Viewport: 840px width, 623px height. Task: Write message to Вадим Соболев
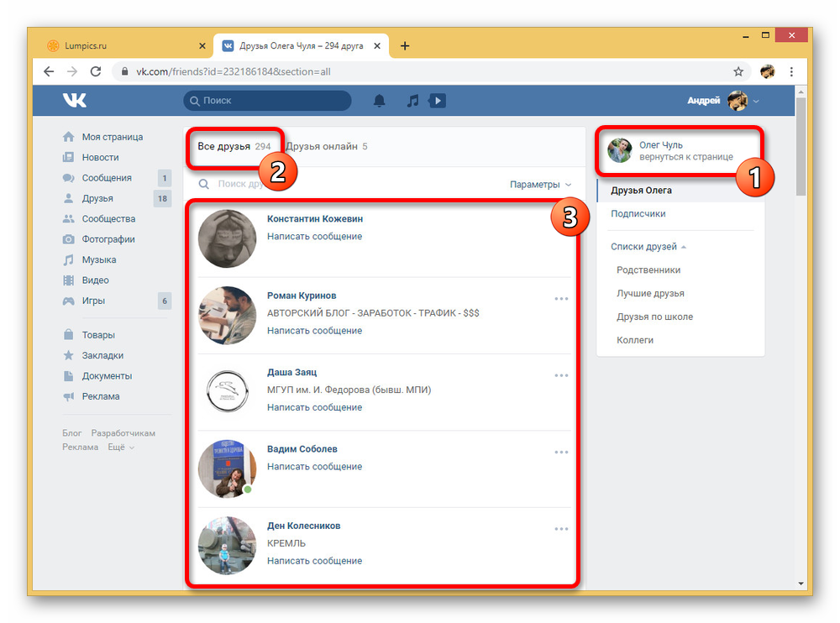pos(314,467)
